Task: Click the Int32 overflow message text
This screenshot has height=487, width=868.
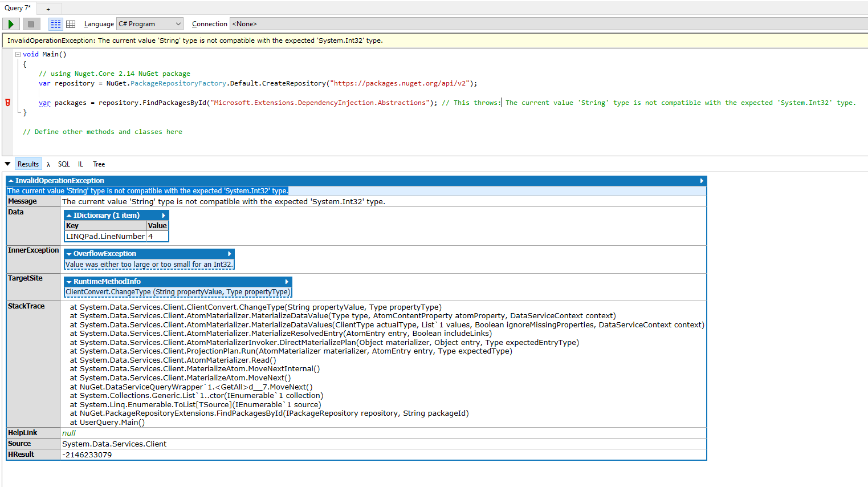Action: (x=149, y=264)
